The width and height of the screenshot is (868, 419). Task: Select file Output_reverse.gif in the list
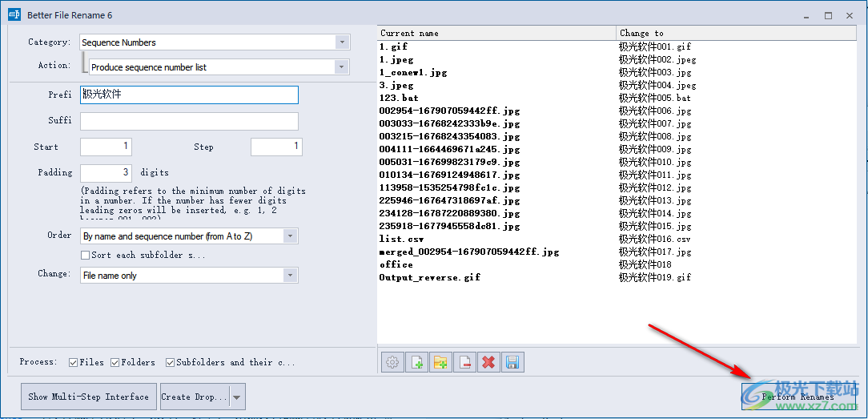pos(429,277)
